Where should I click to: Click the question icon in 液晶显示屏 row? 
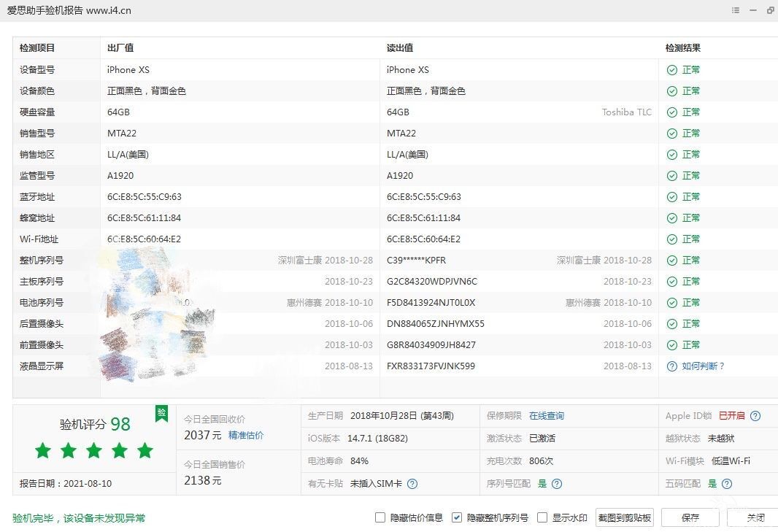pyautogui.click(x=672, y=366)
